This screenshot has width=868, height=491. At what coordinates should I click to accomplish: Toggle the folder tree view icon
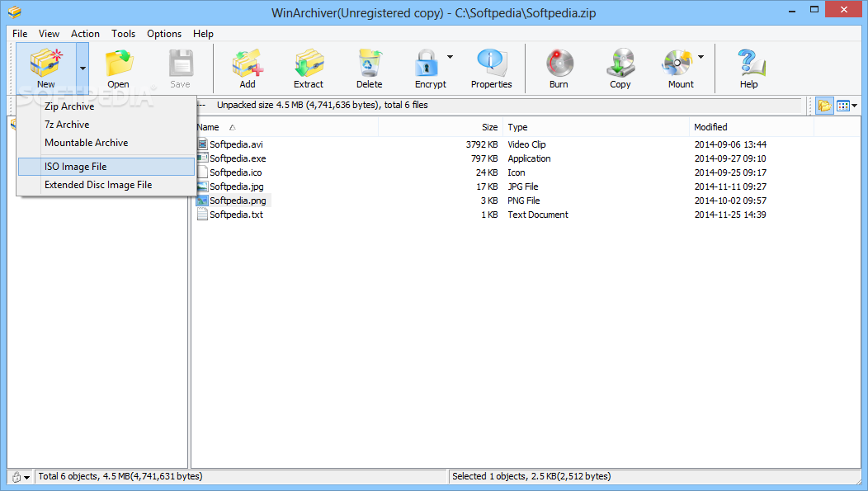(x=824, y=106)
